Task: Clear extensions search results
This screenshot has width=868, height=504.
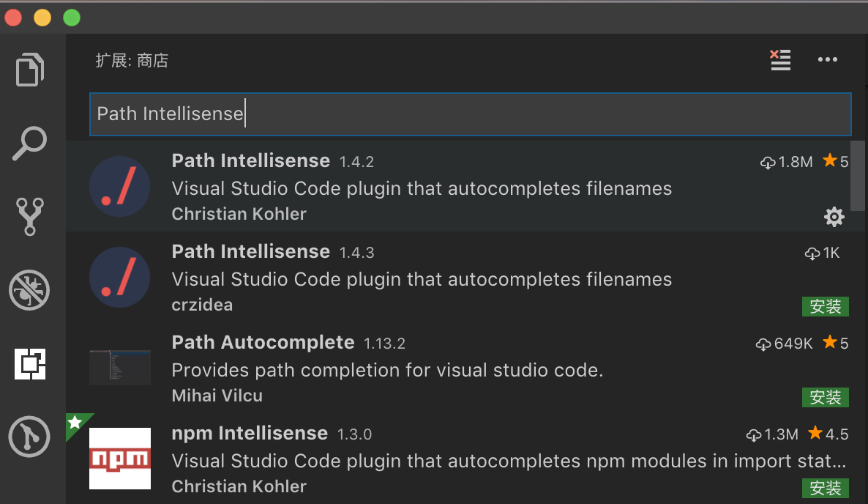Action: click(781, 60)
